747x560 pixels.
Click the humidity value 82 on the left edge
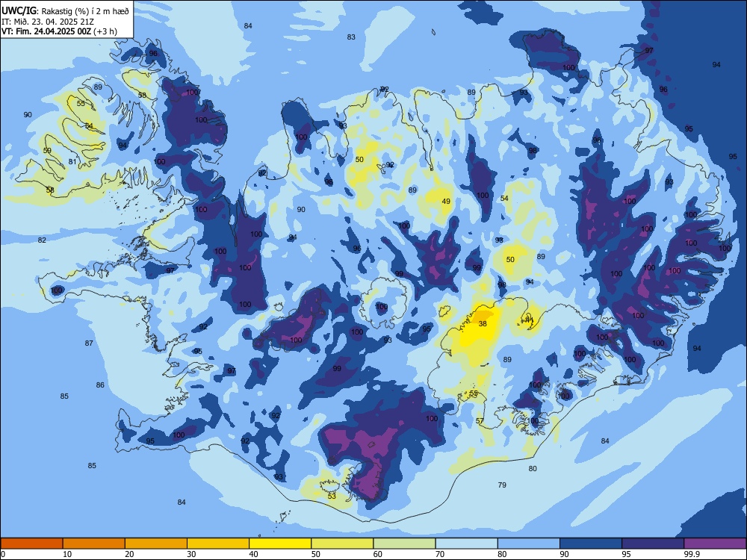[x=43, y=240]
